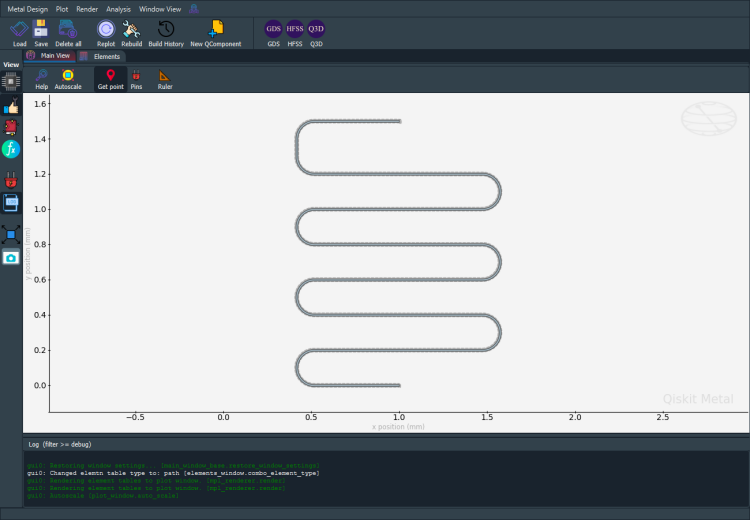750x520 pixels.
Task: Click the chip design icon in View sidebar
Action: pyautogui.click(x=11, y=82)
